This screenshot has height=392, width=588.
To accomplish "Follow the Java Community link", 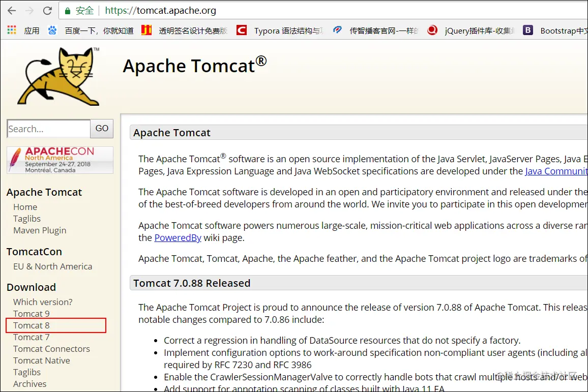I will [556, 171].
